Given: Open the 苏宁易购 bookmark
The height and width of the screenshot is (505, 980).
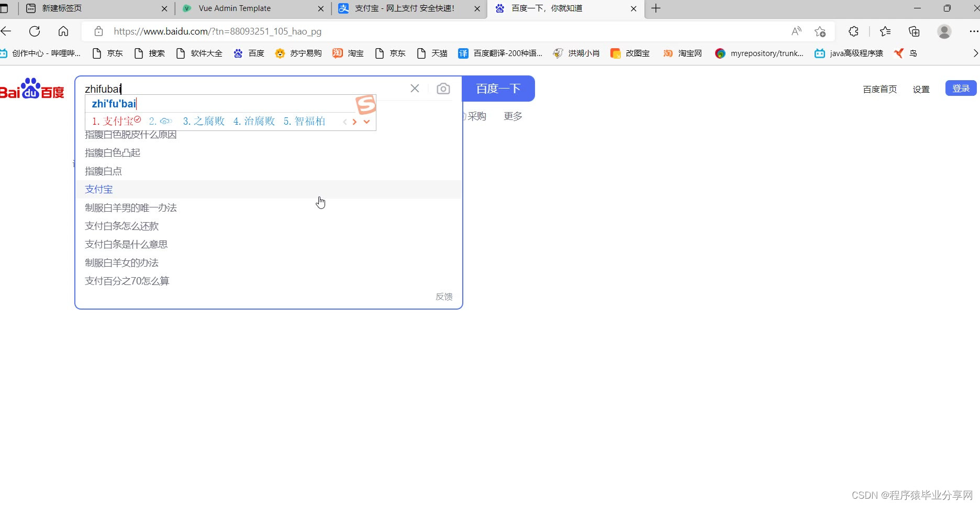Looking at the screenshot, I should coord(298,53).
